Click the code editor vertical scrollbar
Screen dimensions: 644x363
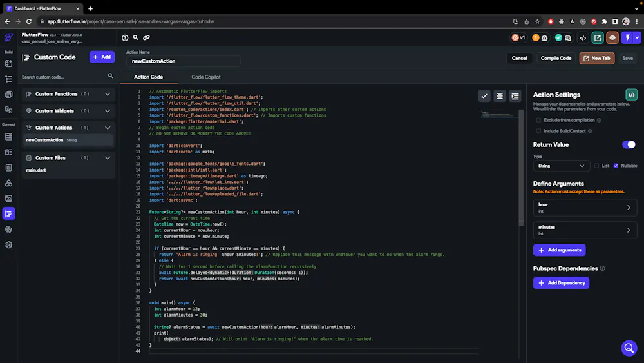click(521, 168)
